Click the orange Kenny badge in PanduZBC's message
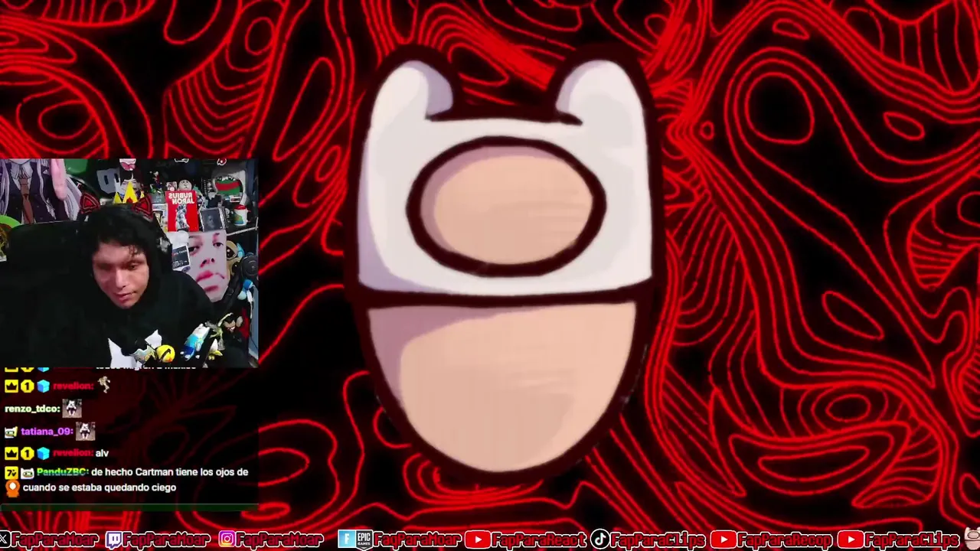Viewport: 980px width, 551px height. [12, 488]
